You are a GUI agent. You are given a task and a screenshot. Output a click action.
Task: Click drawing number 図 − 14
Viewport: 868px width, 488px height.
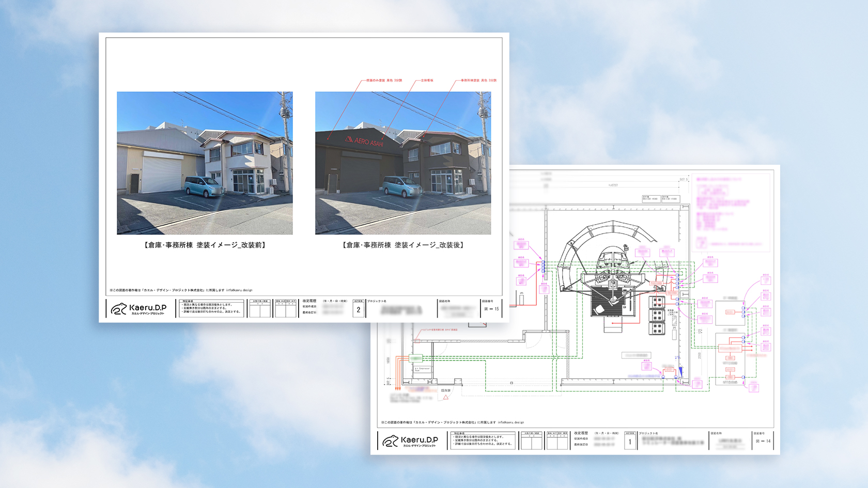763,441
